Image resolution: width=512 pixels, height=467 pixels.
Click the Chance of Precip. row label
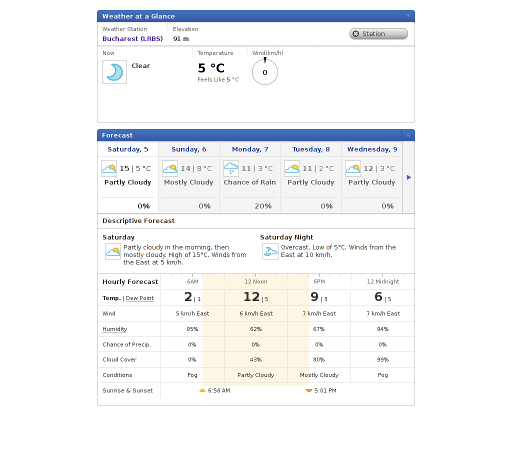click(127, 344)
